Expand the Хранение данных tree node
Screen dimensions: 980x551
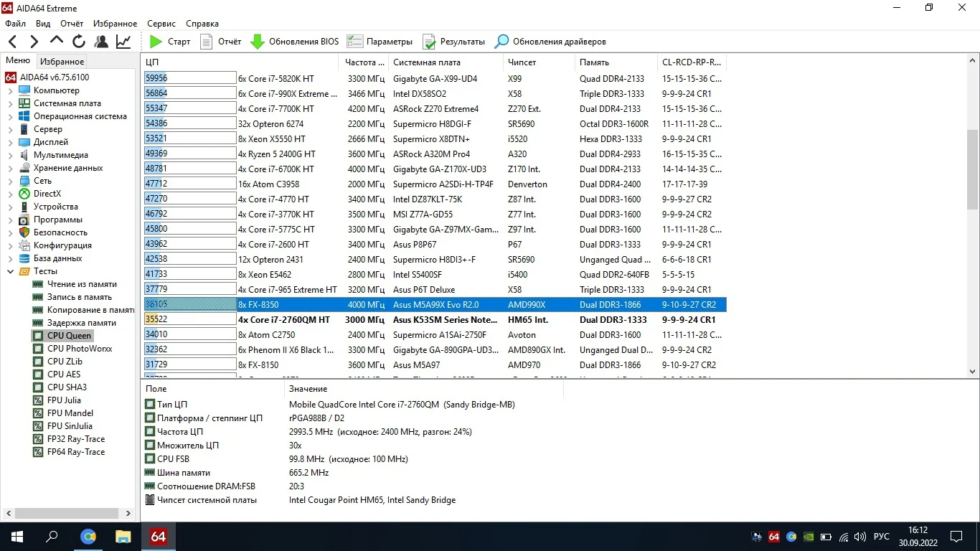[10, 168]
